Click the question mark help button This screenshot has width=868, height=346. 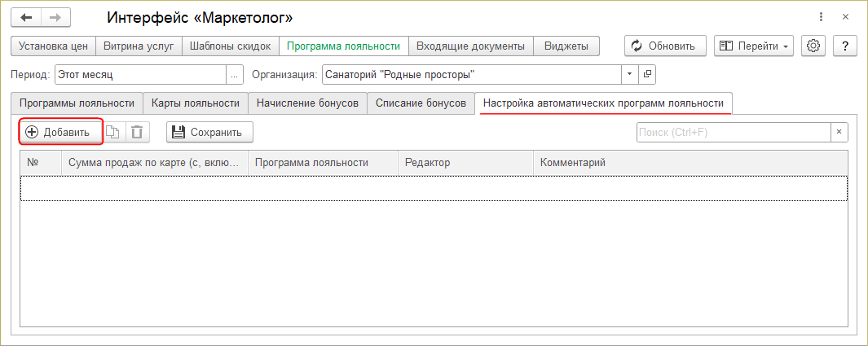click(x=846, y=46)
